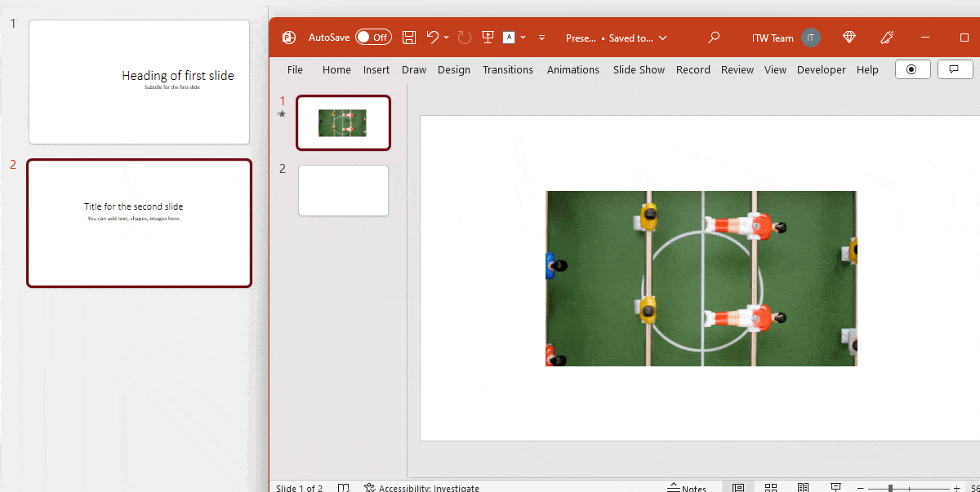Toggle AutoSave on
980x492 pixels.
(373, 37)
